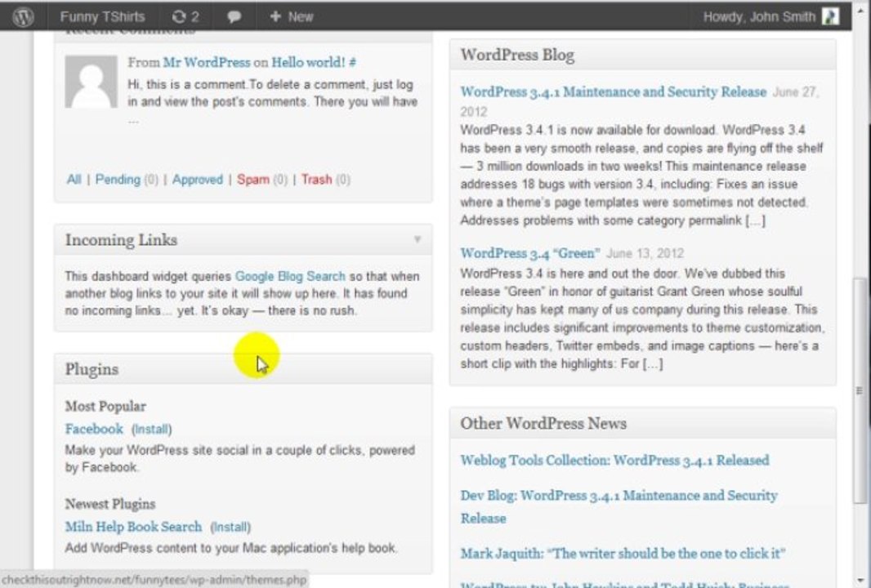Image resolution: width=871 pixels, height=588 pixels.
Task: Open the WordPress logo menu
Action: point(24,16)
